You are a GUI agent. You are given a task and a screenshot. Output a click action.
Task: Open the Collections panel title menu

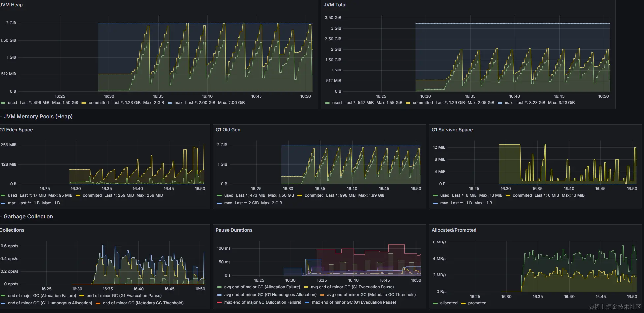(x=12, y=230)
